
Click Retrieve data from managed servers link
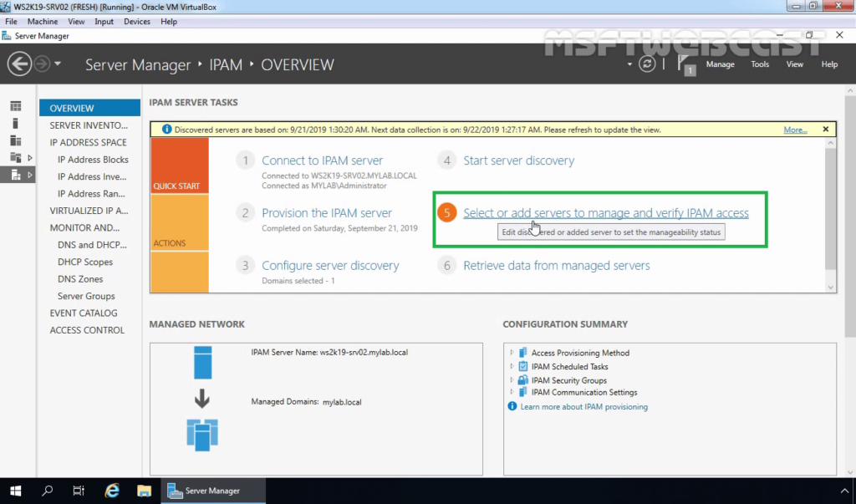tap(556, 266)
